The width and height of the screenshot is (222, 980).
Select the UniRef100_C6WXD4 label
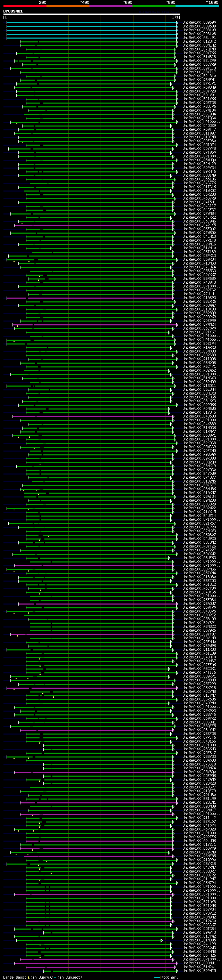coord(199,259)
